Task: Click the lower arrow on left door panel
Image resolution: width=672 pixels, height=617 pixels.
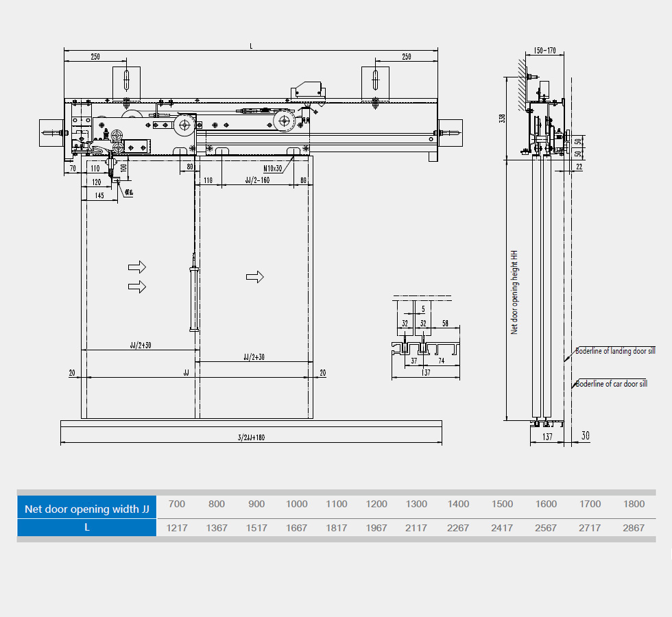Action: point(138,286)
